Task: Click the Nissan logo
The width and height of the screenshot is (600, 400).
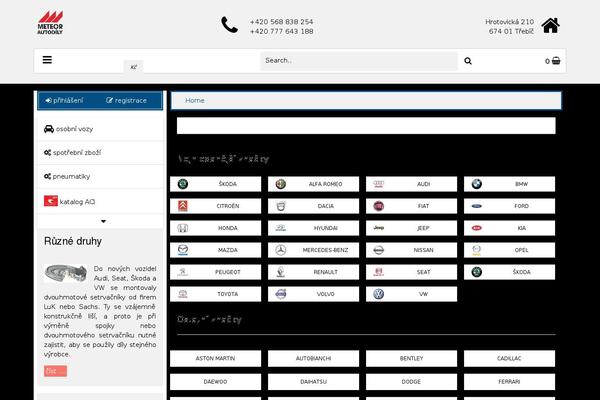Action: [378, 250]
